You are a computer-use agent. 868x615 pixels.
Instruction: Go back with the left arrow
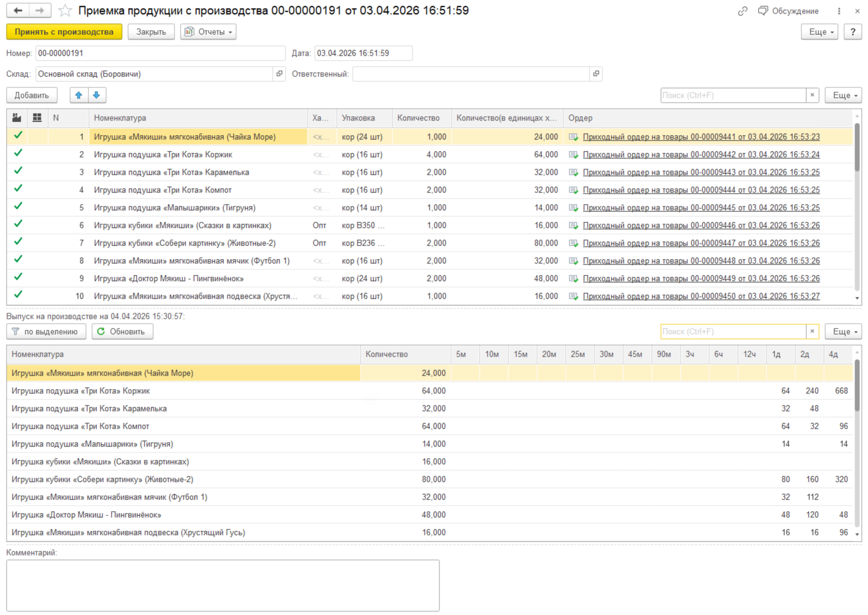(18, 11)
